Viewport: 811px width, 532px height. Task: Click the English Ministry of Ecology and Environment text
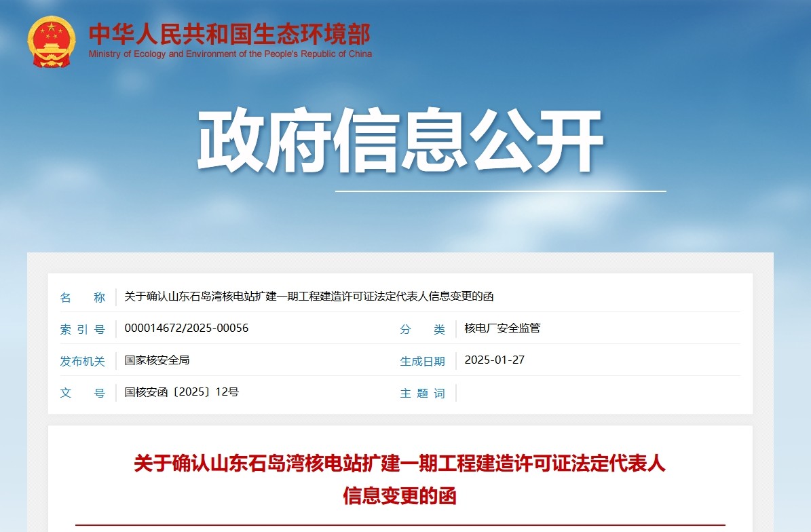(x=230, y=54)
